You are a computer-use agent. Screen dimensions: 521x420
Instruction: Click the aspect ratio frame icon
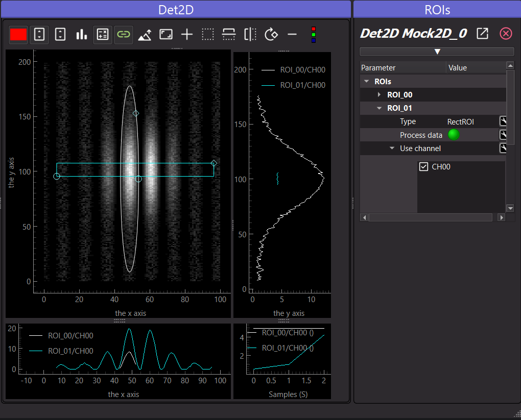(166, 35)
